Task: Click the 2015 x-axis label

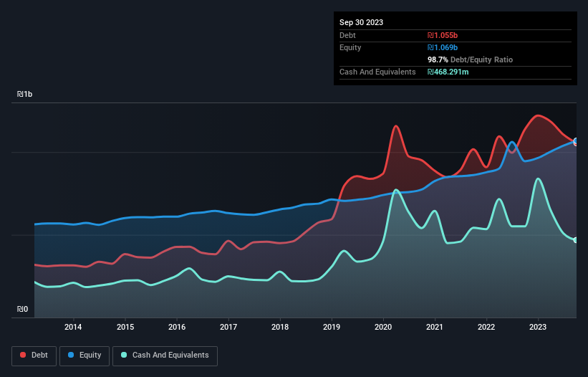Action: [x=125, y=327]
